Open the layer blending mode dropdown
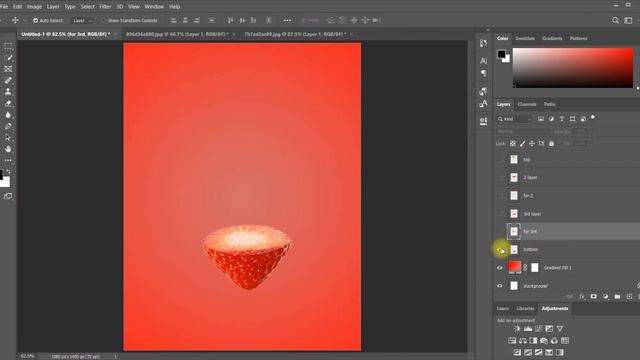The image size is (640, 360). tap(523, 131)
